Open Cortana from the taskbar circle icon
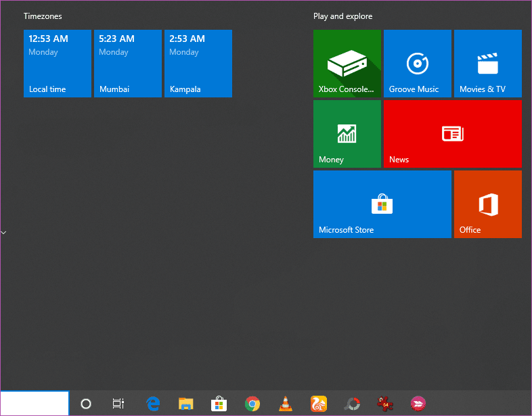Image resolution: width=532 pixels, height=416 pixels. click(86, 403)
